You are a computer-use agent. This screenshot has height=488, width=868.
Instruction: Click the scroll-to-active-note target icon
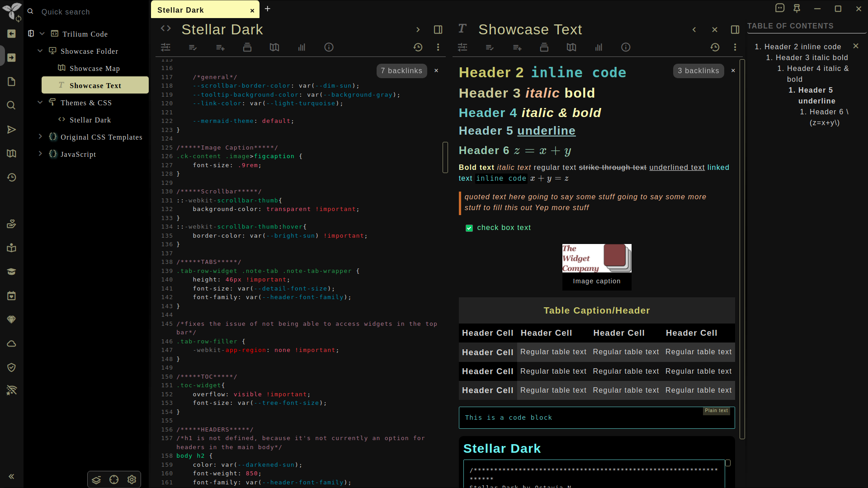pyautogui.click(x=114, y=480)
